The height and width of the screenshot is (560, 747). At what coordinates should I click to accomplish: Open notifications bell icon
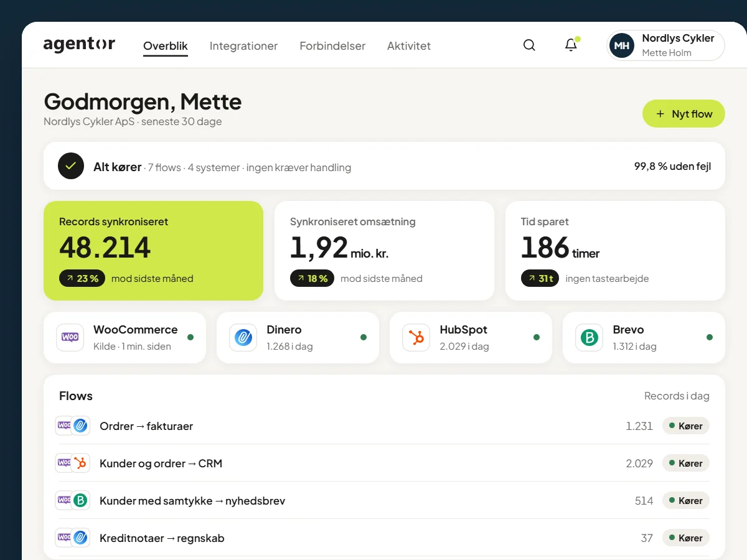tap(571, 45)
